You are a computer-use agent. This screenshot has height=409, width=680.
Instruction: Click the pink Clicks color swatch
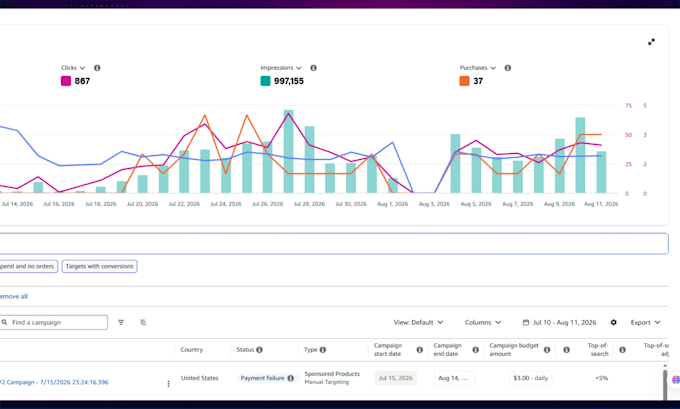click(65, 81)
